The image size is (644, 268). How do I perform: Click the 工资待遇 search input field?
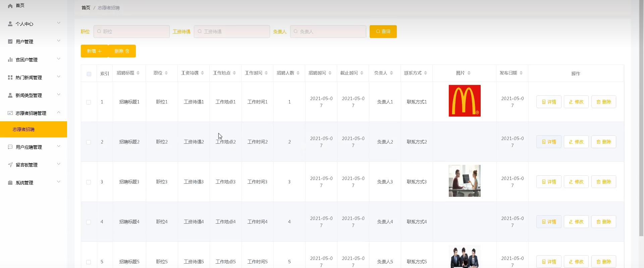click(232, 32)
